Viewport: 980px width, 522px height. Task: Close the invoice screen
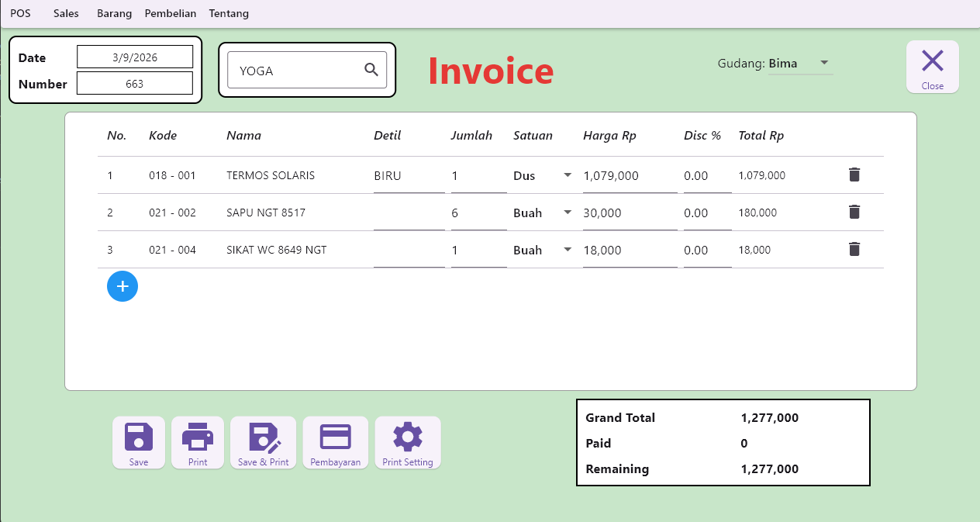click(x=933, y=67)
